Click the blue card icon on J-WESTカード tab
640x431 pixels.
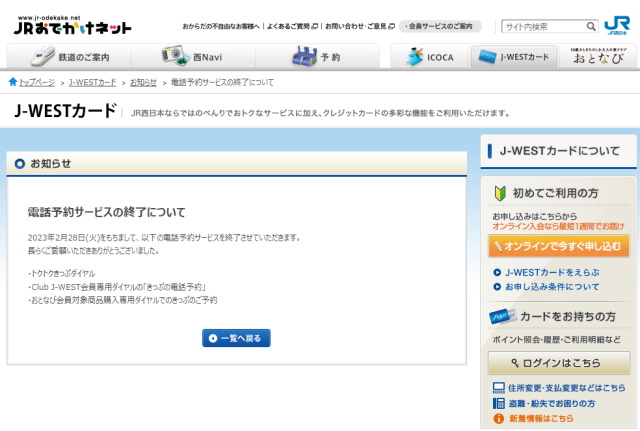(487, 57)
